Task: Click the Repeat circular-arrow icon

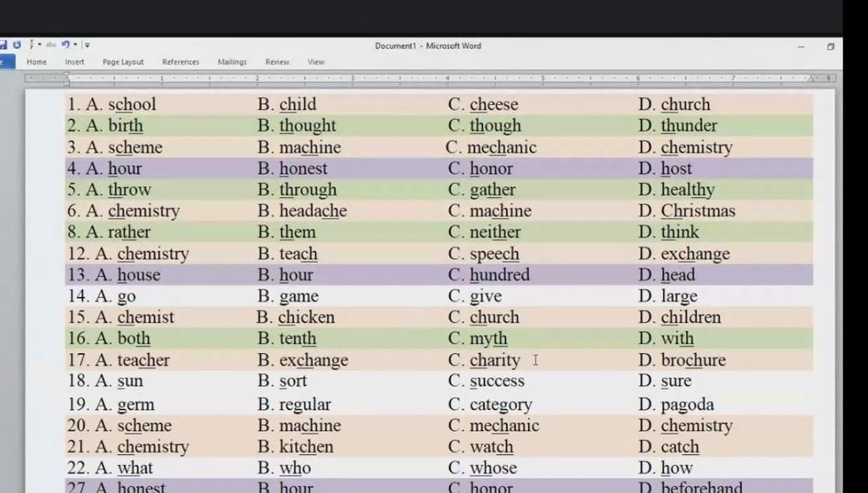Action: [x=17, y=45]
